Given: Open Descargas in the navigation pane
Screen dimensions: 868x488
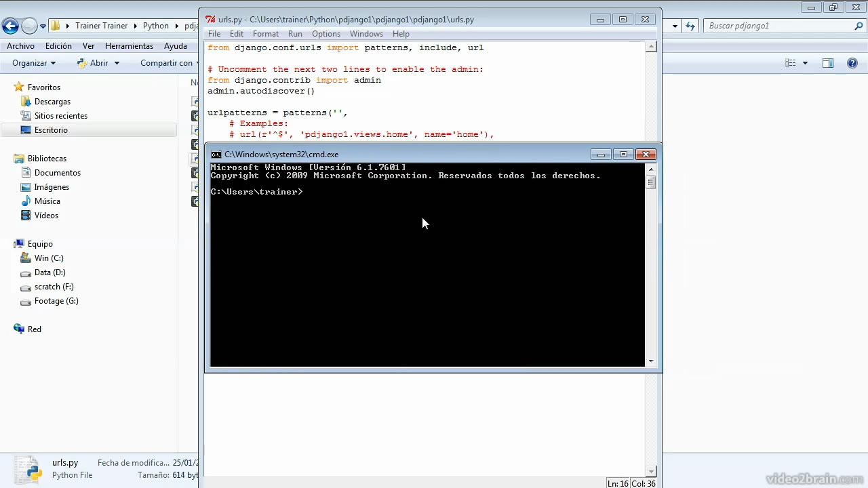Looking at the screenshot, I should point(52,102).
